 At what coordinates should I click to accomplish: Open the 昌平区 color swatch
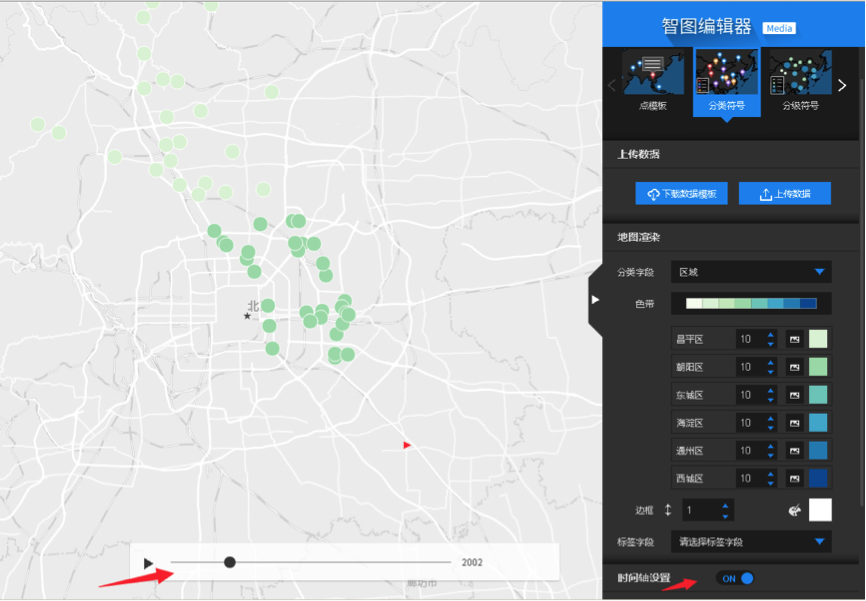(x=818, y=339)
